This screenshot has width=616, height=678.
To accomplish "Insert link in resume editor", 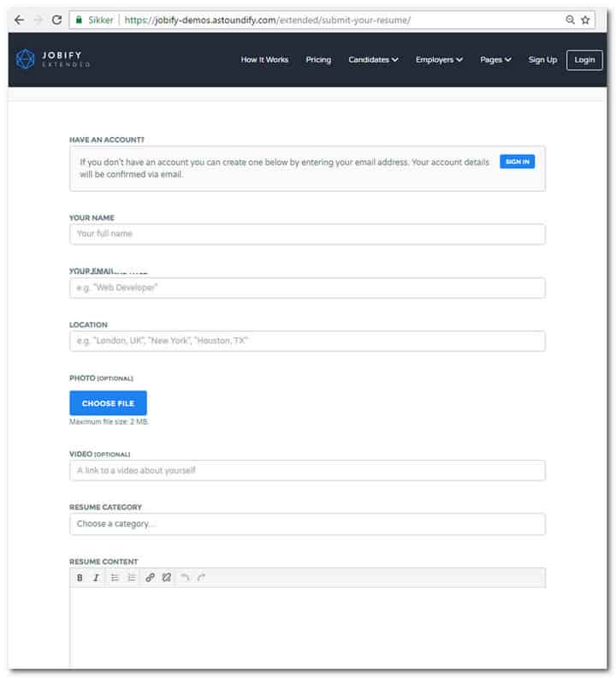I will click(150, 578).
